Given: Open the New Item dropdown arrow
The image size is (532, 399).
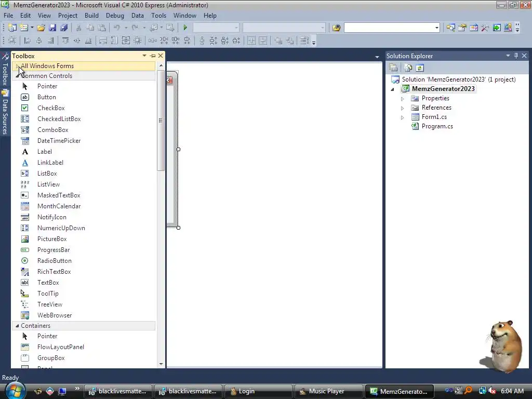Looking at the screenshot, I should [x=32, y=28].
